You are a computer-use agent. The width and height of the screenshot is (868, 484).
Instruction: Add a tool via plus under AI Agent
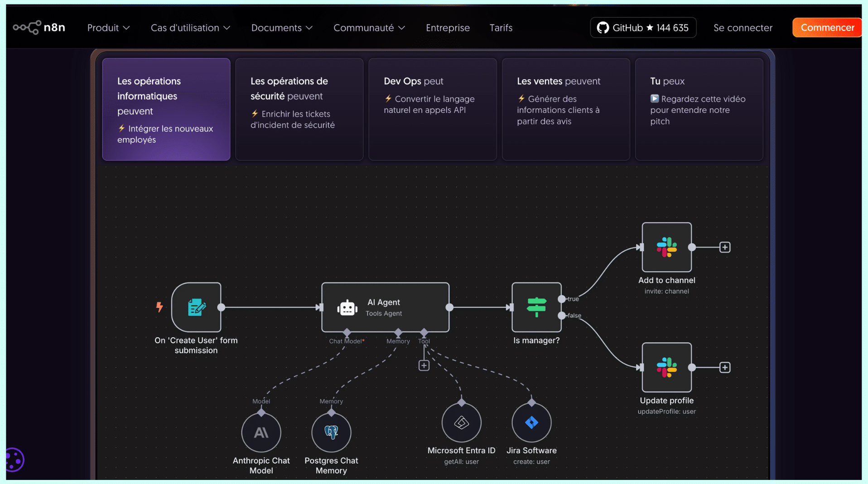[x=424, y=365]
